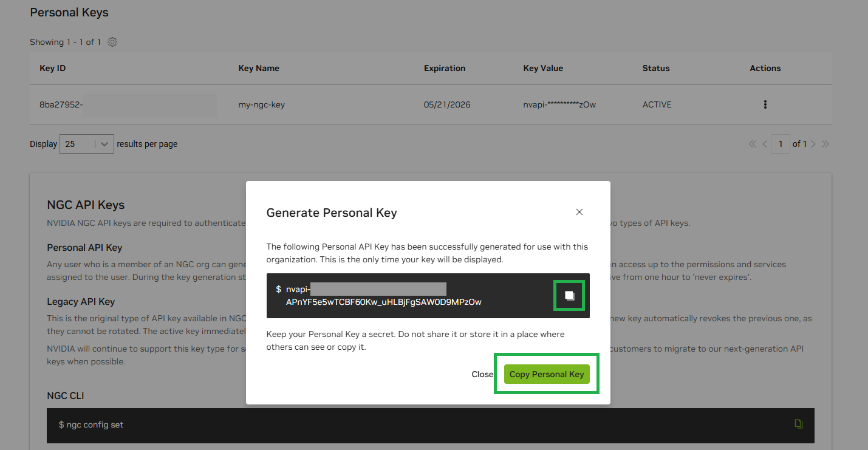Copy the ngc config set command
868x450 pixels.
(799, 424)
